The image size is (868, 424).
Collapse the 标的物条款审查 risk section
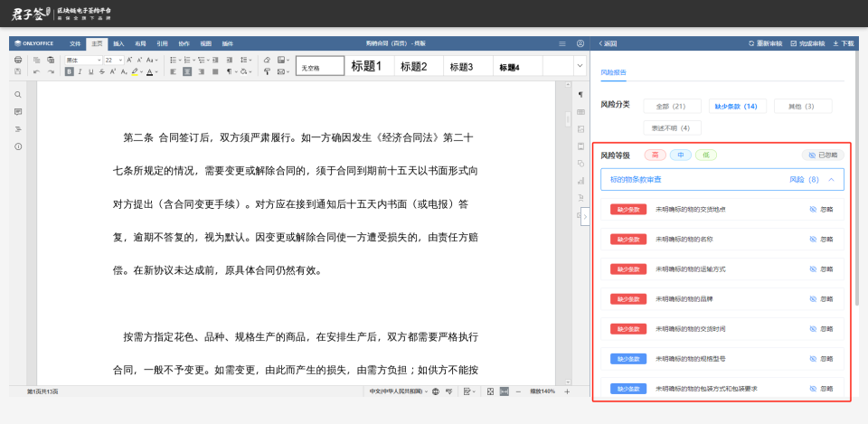[830, 180]
